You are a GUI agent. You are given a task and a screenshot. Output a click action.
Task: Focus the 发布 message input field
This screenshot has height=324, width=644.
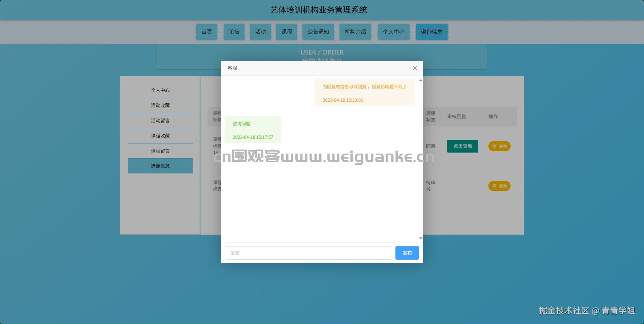308,253
